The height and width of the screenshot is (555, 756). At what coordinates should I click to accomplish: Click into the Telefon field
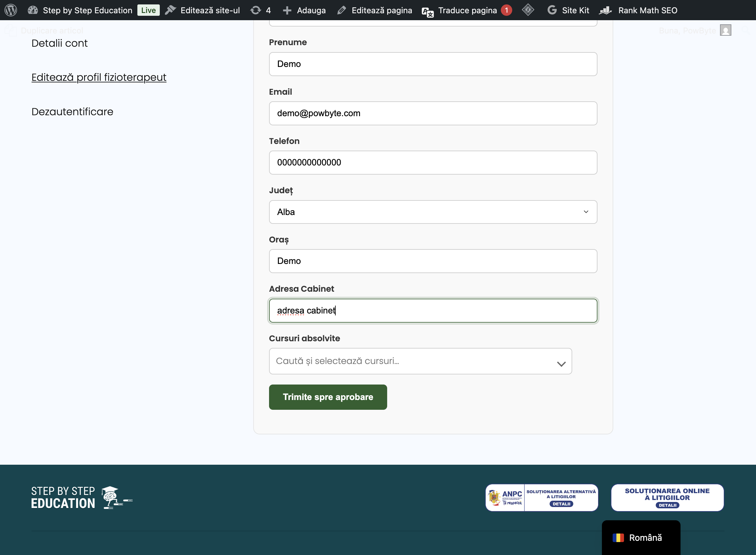pos(433,163)
